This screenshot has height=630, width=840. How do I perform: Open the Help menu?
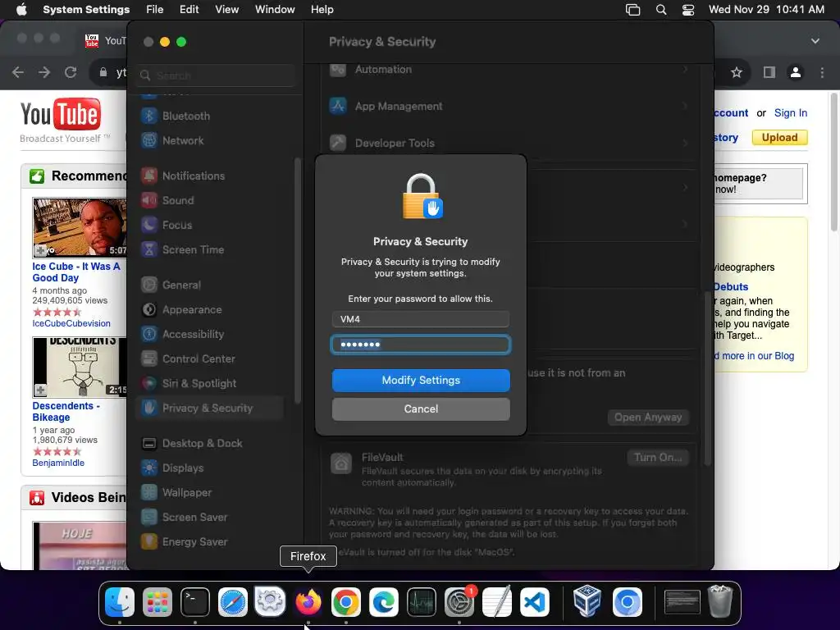pyautogui.click(x=322, y=9)
